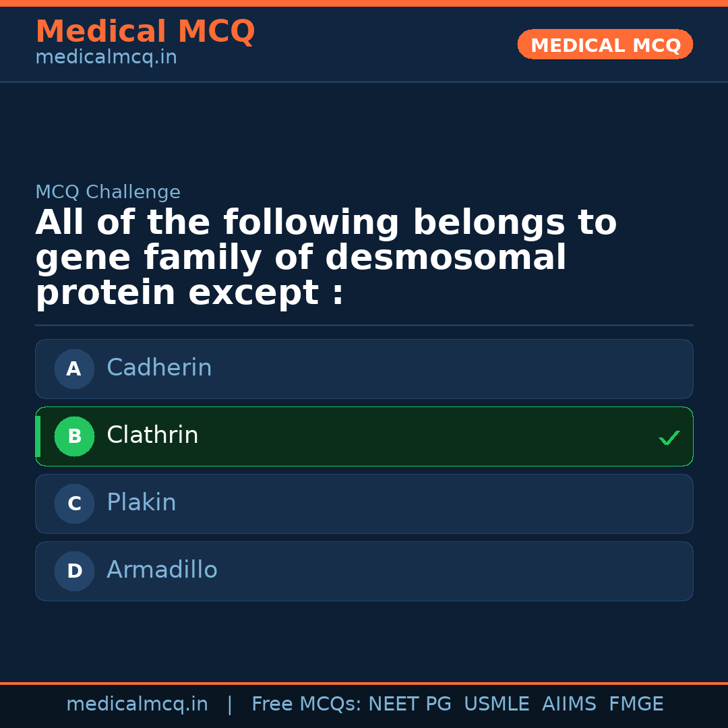Click the green checkmark on Clathrin
Screen dimensions: 728x728
pos(669,437)
